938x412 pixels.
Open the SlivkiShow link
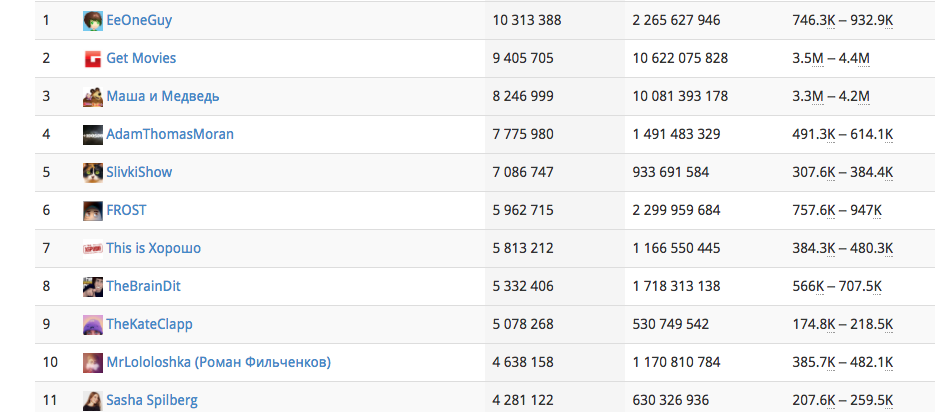[139, 172]
